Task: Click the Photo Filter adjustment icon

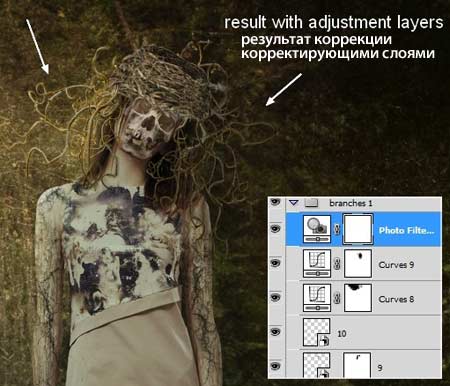Action: coord(317,229)
